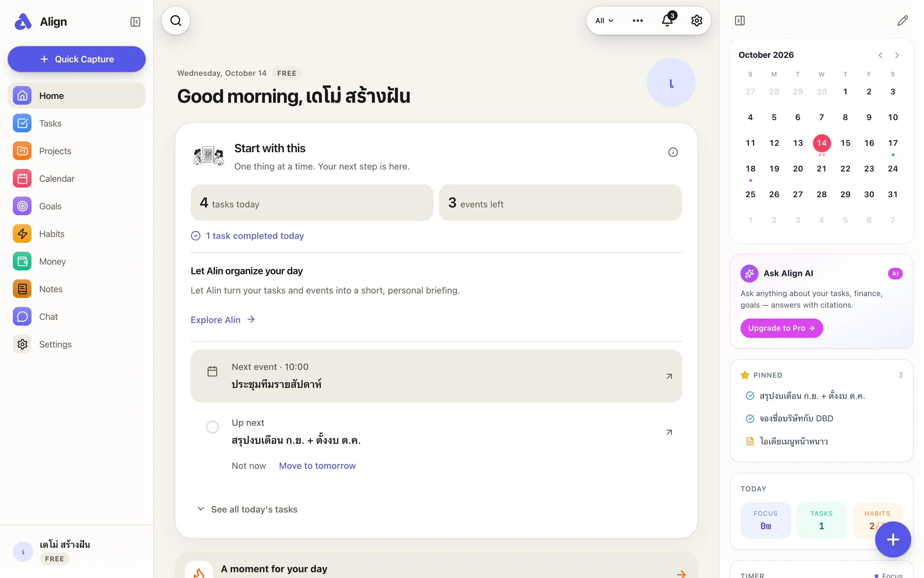Open the user profile at sidebar bottom
924x578 pixels.
click(x=76, y=551)
